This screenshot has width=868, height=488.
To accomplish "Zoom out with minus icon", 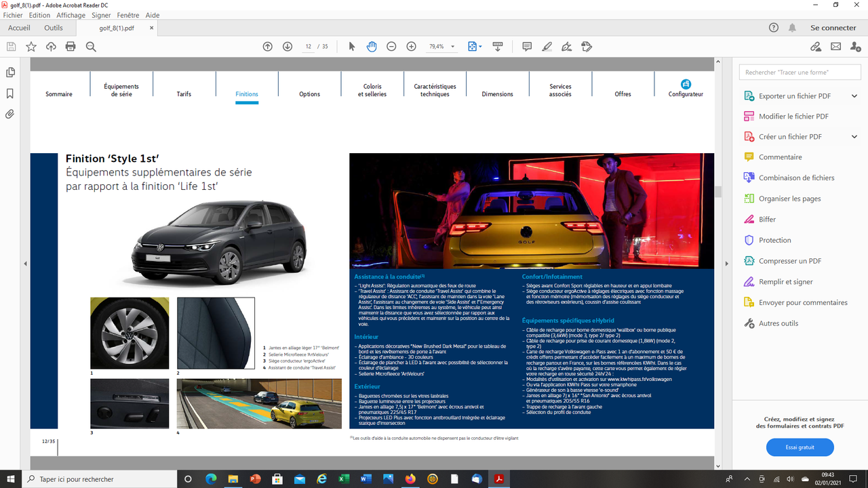I will click(x=391, y=47).
